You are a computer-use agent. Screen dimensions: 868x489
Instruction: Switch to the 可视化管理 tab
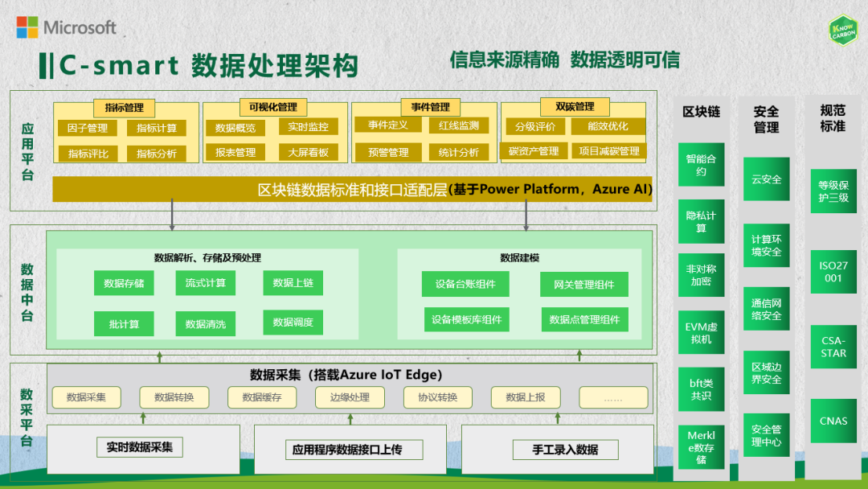[273, 108]
